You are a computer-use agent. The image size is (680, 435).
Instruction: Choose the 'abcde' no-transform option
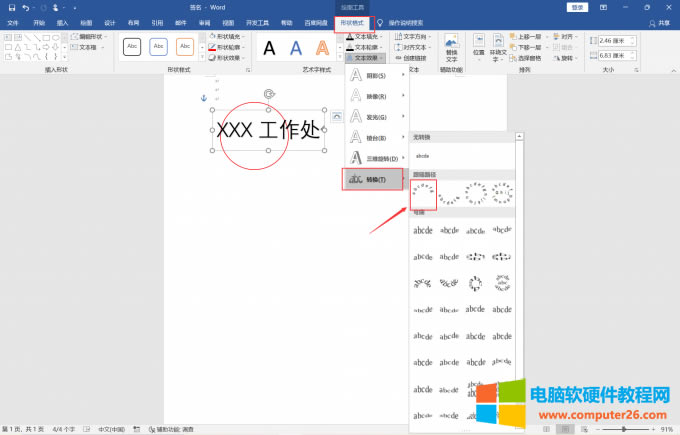tap(423, 156)
